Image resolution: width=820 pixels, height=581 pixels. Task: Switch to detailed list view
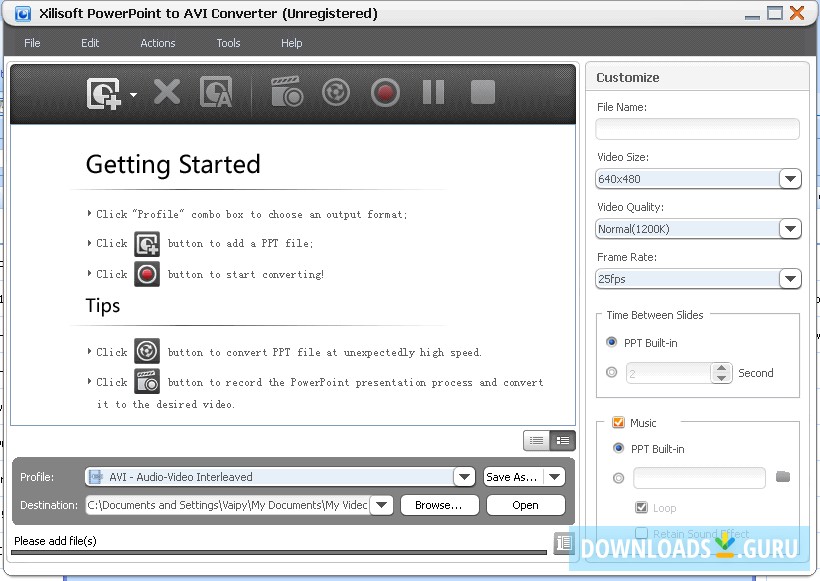[537, 440]
